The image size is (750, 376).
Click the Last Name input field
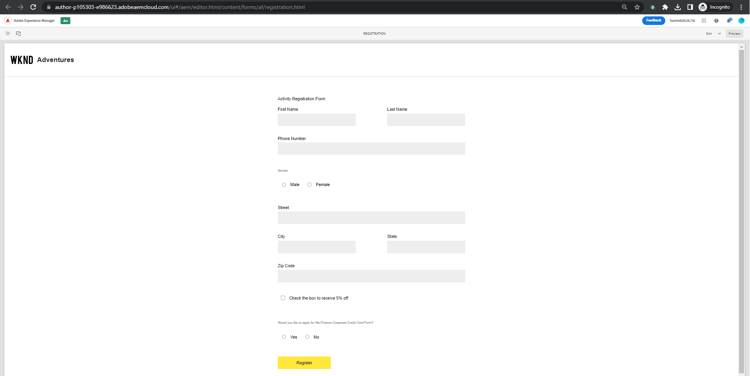click(x=426, y=120)
